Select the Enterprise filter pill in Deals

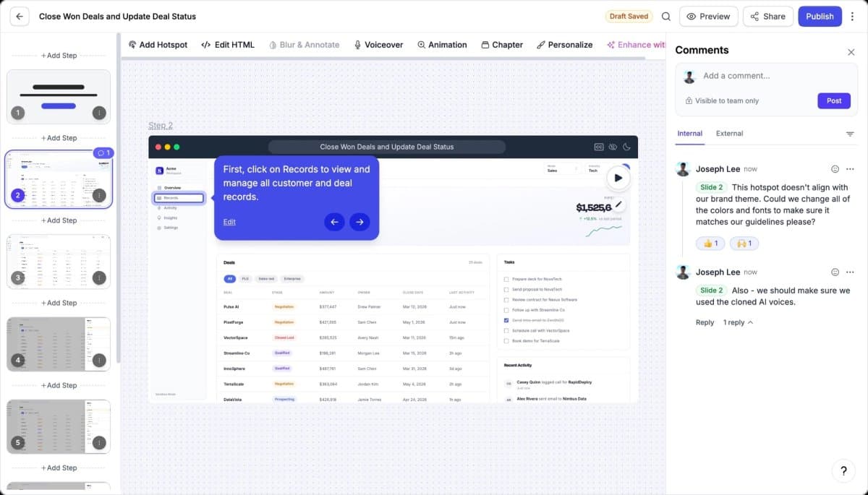(292, 278)
